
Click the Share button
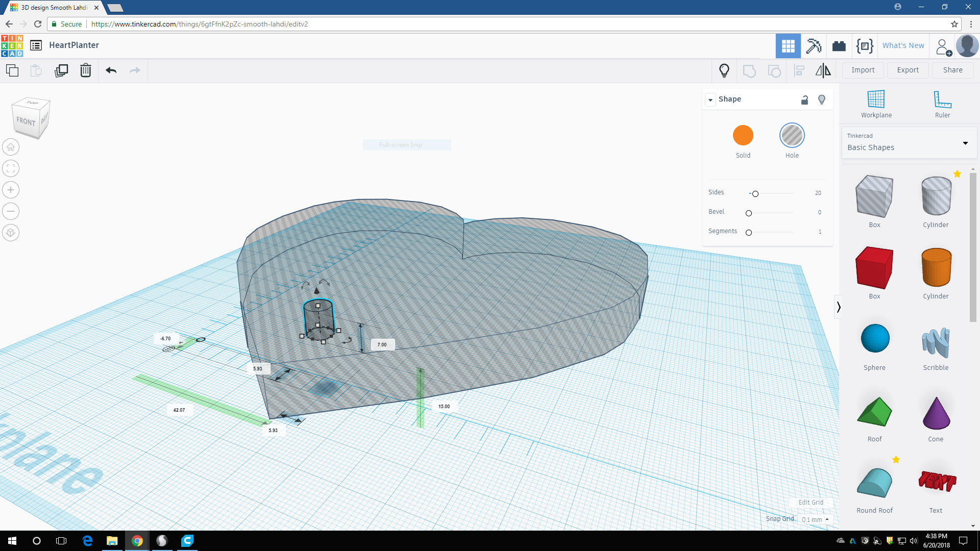(x=953, y=70)
